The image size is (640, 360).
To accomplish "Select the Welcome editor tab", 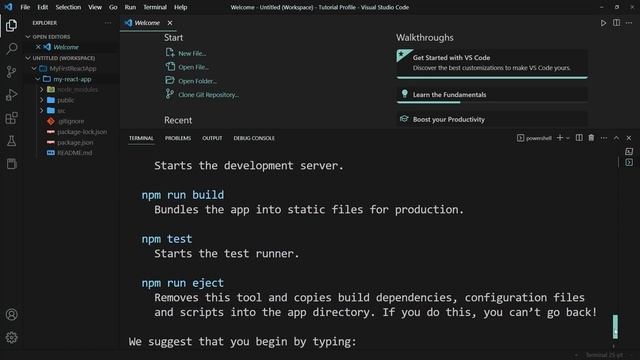I will [x=147, y=23].
